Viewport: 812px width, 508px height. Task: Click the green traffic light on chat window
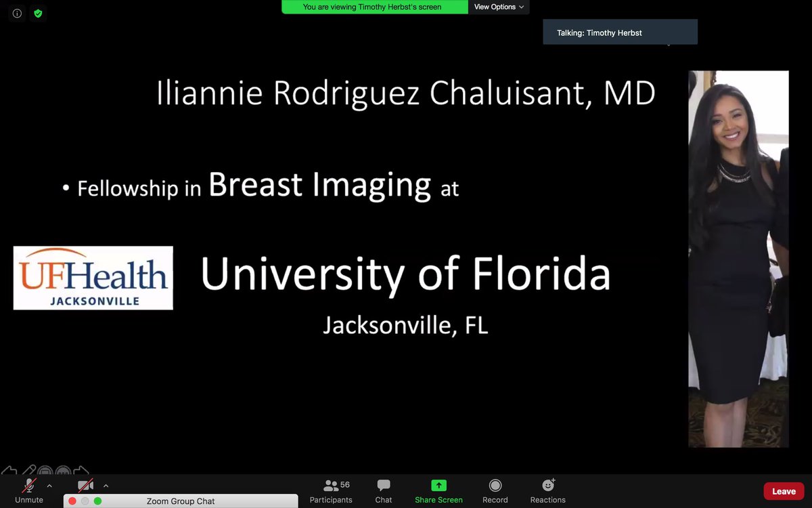click(97, 501)
